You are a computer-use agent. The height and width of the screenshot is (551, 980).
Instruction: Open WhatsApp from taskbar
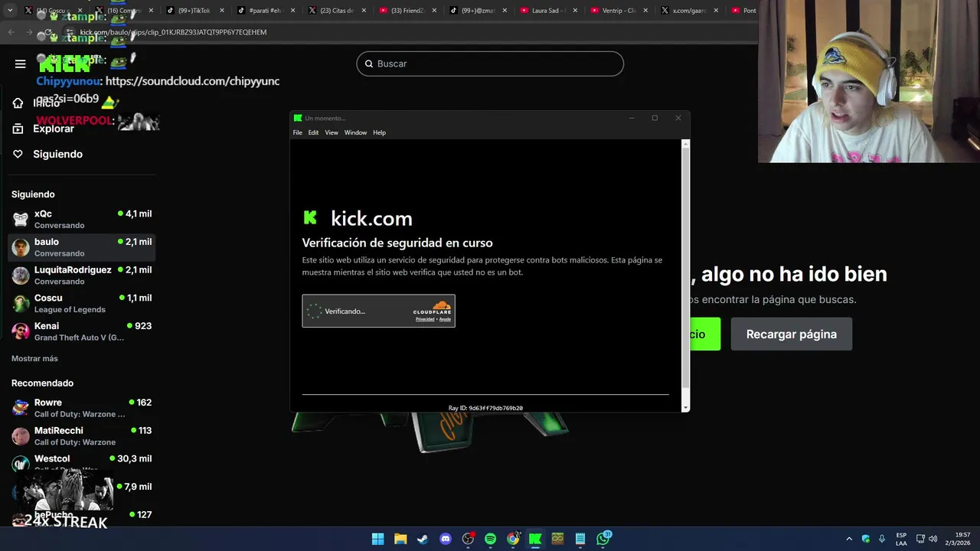pyautogui.click(x=603, y=539)
